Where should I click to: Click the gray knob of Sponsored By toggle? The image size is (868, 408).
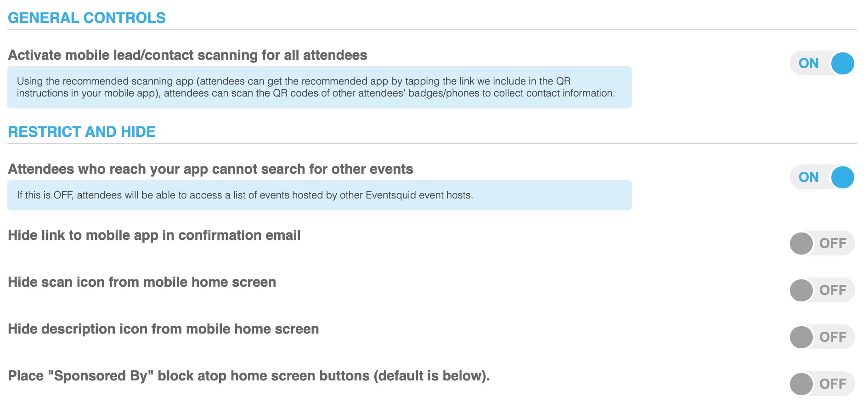point(801,384)
